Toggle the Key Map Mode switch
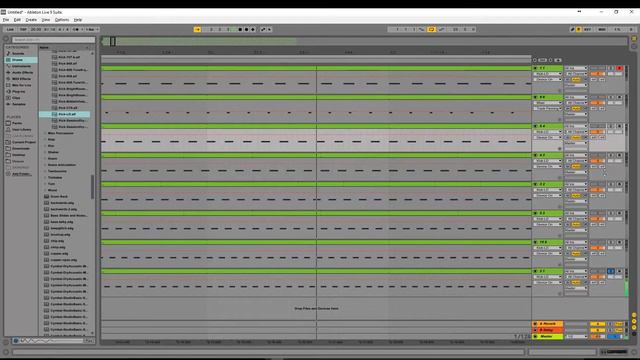 [588, 29]
